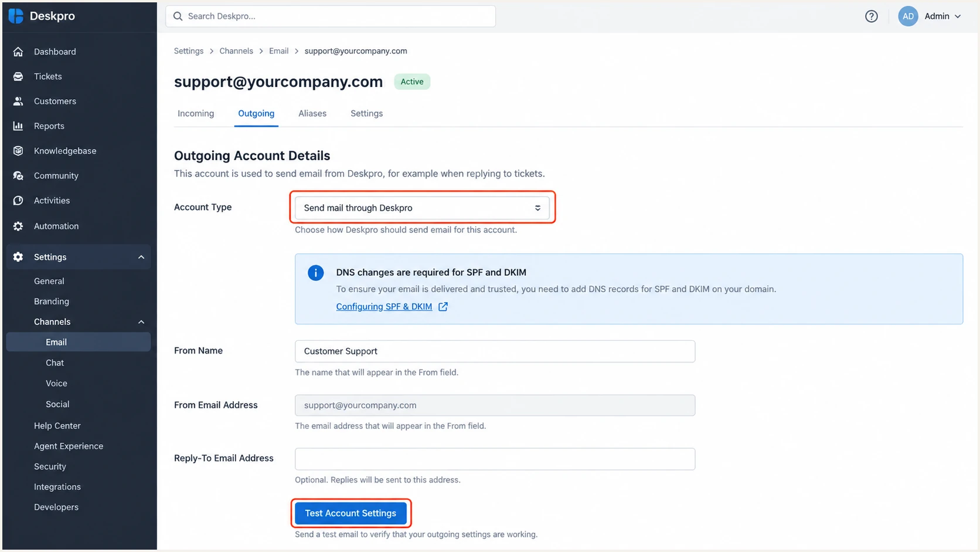Screen dimensions: 980x552
Task: Click the blue info icon in DNS notice
Action: (x=316, y=273)
